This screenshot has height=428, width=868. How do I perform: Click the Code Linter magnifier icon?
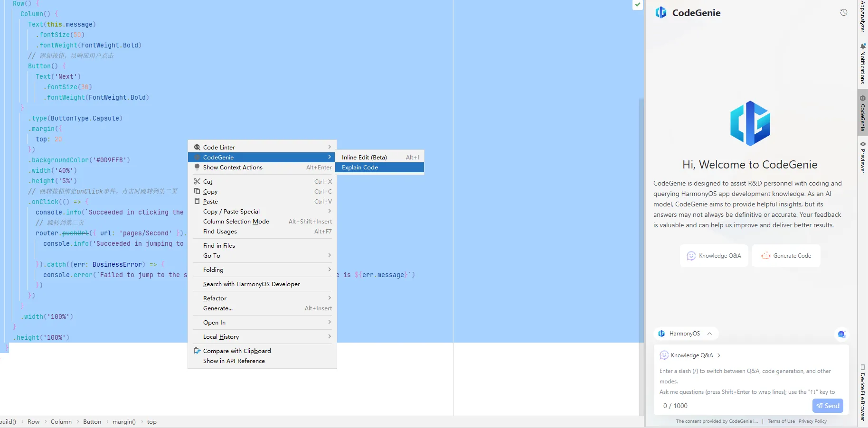click(x=197, y=147)
